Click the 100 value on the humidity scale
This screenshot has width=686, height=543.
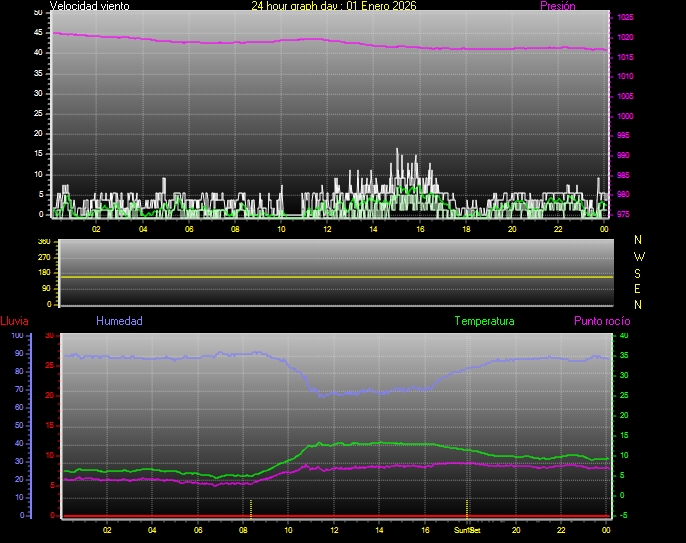coord(18,336)
